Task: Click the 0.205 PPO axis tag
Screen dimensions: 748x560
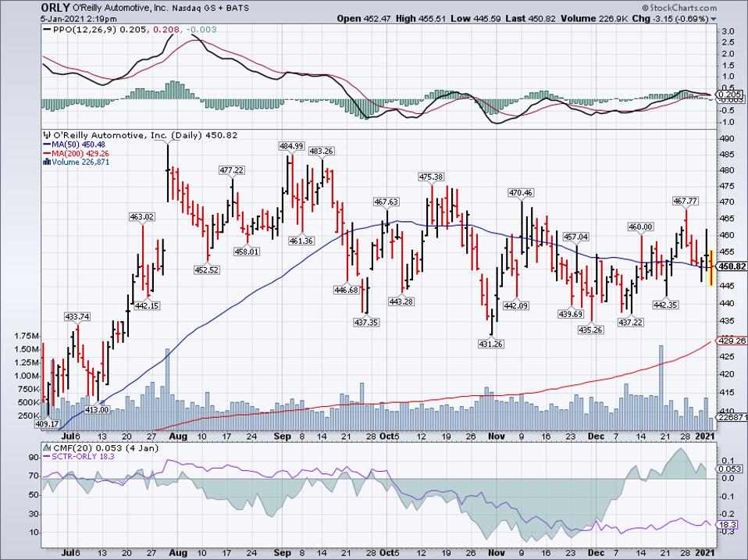Action: [730, 95]
